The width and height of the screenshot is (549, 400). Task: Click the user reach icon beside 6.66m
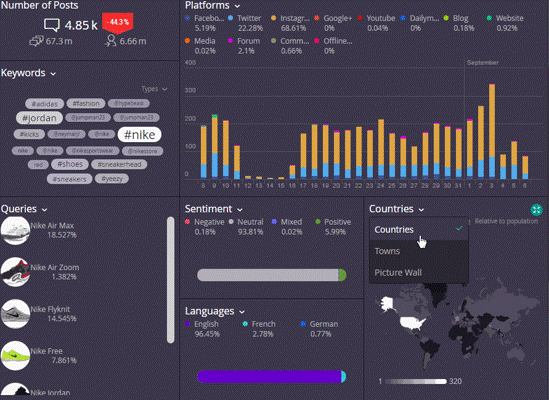tap(110, 41)
